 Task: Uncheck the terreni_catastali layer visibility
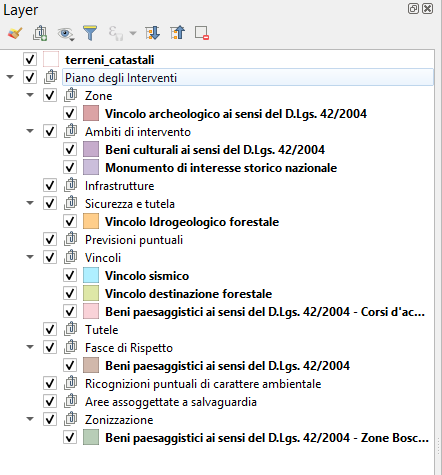(30, 59)
